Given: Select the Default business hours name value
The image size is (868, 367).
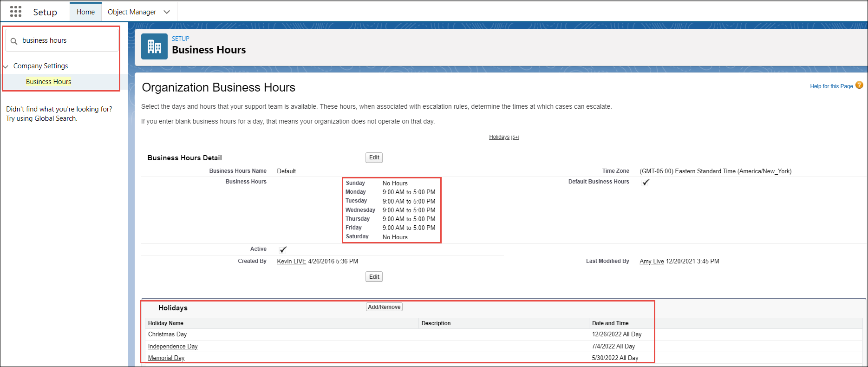Looking at the screenshot, I should (x=287, y=171).
